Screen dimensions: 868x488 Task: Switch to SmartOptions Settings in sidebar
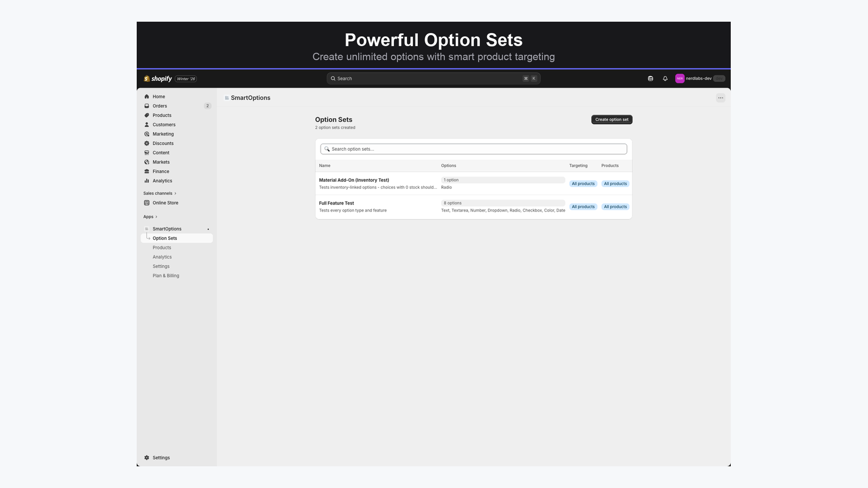pos(161,266)
